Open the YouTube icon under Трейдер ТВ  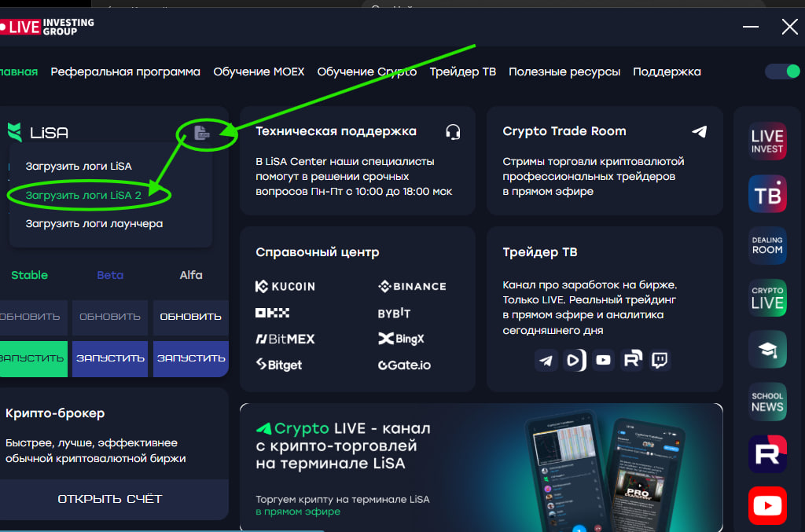(x=603, y=360)
